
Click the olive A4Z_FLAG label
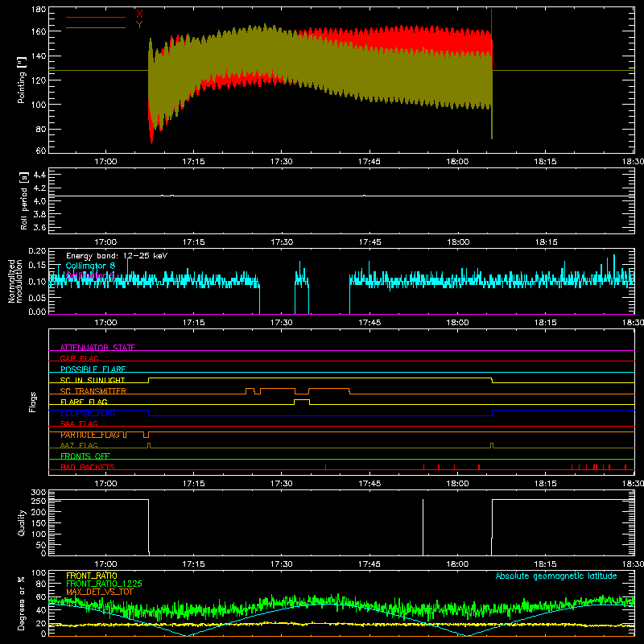[79, 446]
